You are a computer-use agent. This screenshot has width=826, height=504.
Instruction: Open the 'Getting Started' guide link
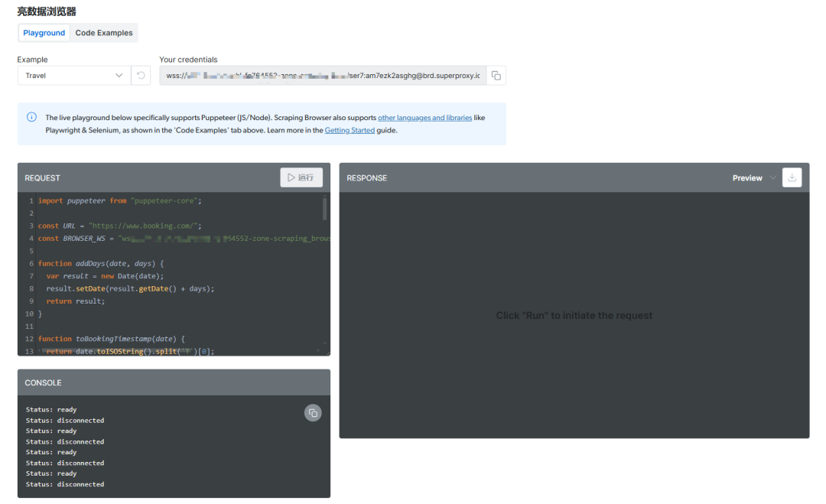coord(350,130)
